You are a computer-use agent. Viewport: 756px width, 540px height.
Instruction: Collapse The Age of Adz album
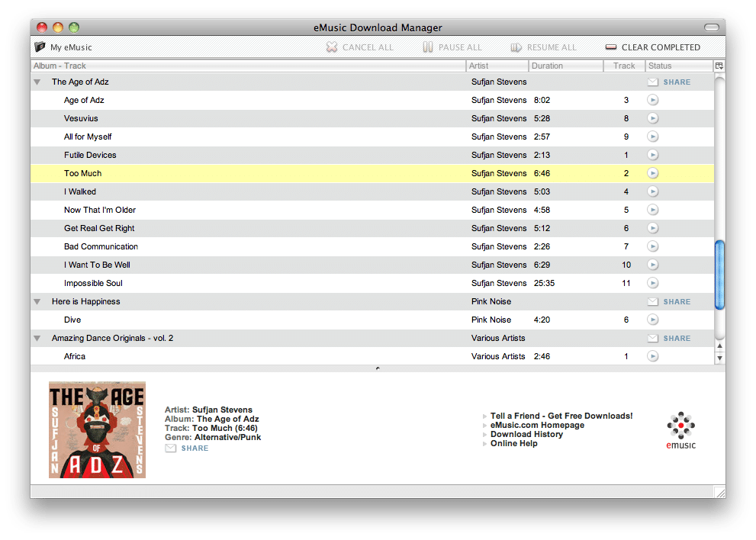click(x=37, y=82)
